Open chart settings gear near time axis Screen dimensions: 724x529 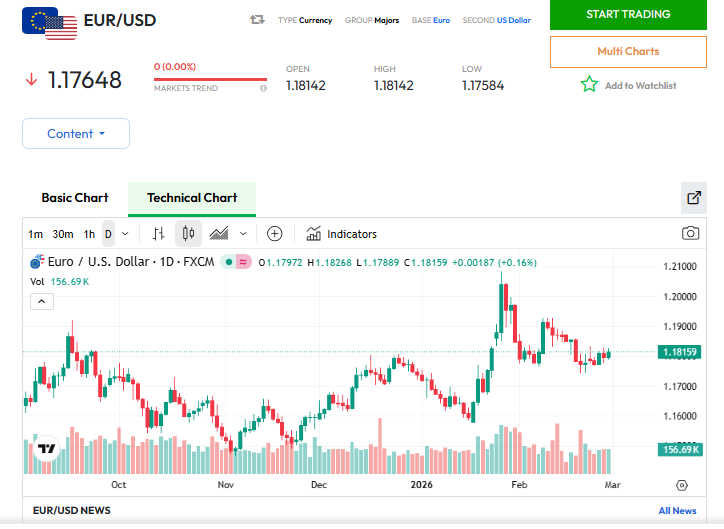click(x=682, y=485)
